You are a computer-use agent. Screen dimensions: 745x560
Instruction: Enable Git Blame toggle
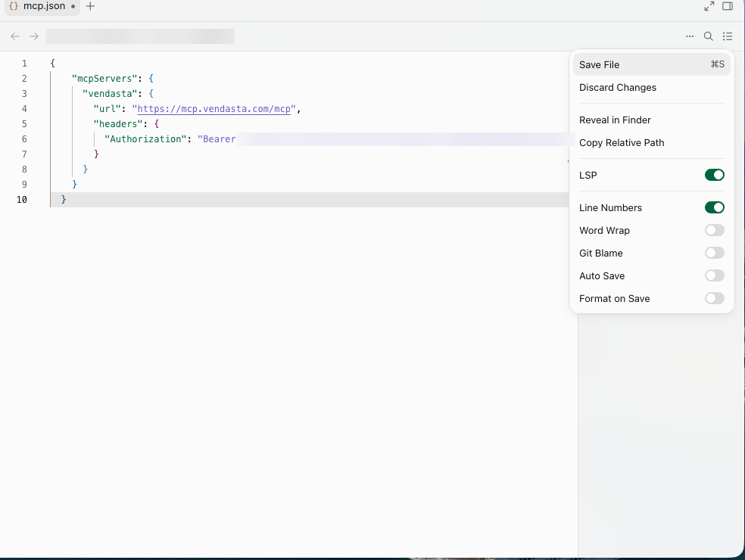(714, 254)
